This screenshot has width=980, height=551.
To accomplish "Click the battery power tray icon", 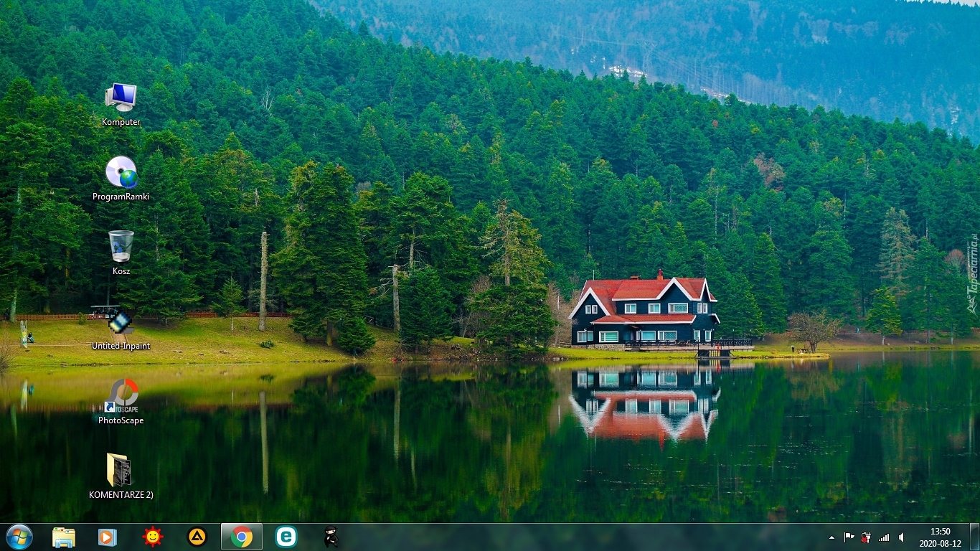I will pos(866,537).
